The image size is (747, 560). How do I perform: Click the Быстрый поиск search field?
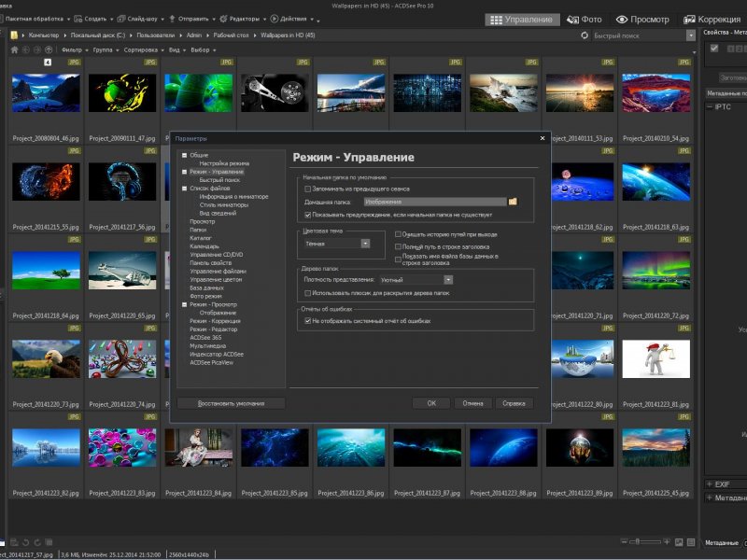(x=639, y=35)
